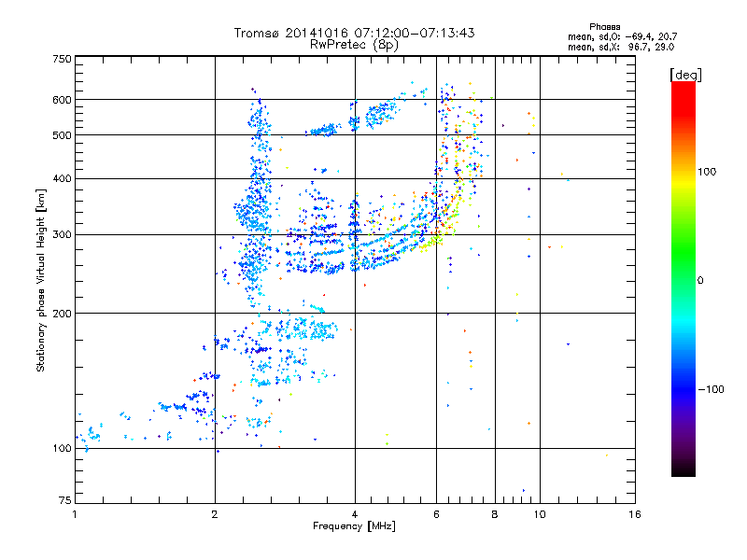This screenshot has height=560, width=747.
Task: Click the 'Phases' header text
Action: [x=604, y=27]
